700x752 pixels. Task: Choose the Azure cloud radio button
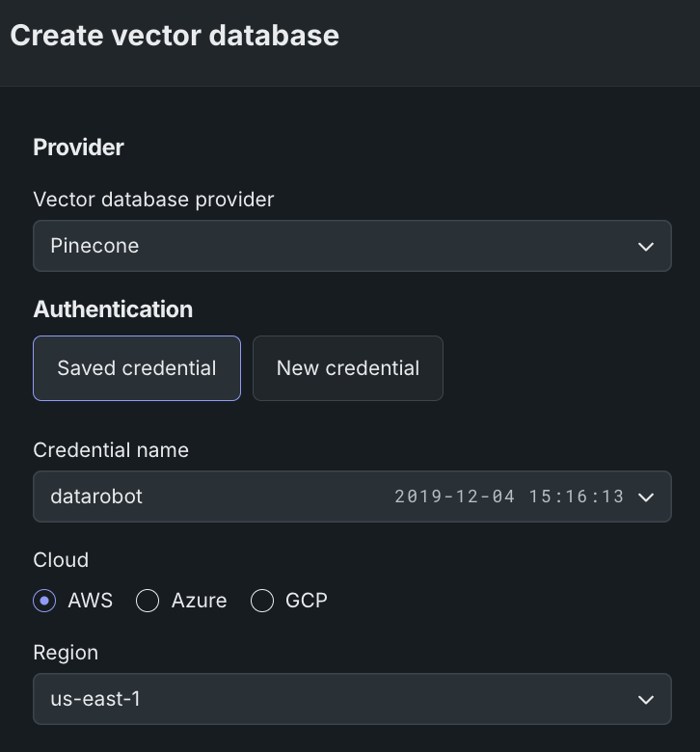148,601
